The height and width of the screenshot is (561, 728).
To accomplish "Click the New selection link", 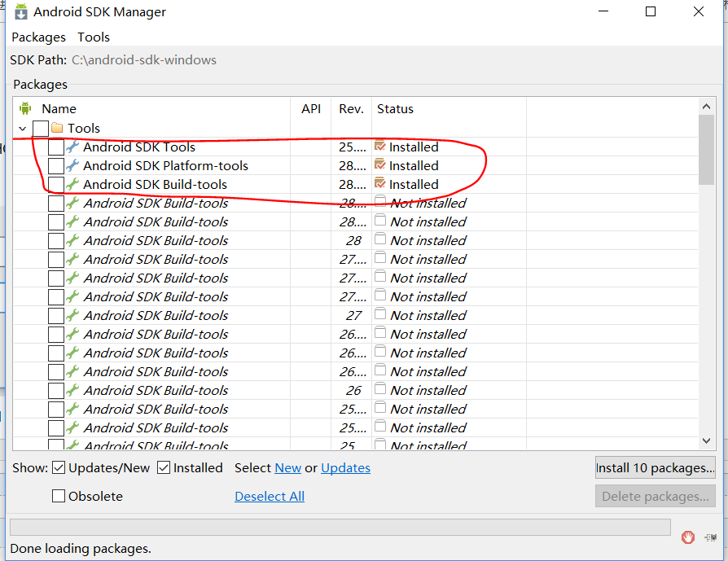I will (287, 467).
